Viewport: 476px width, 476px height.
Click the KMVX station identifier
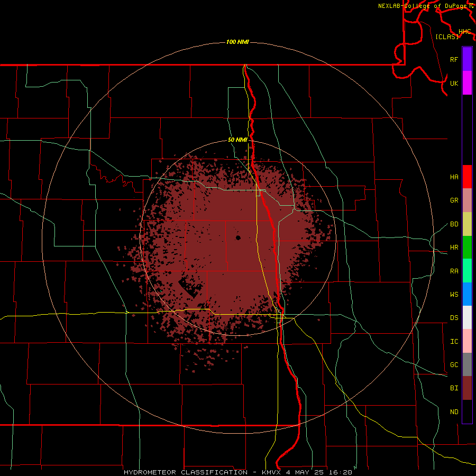(272, 472)
